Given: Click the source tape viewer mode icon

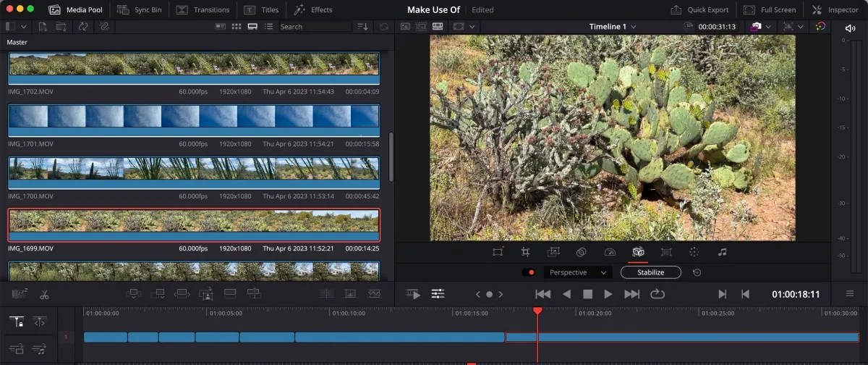Looking at the screenshot, I should (x=421, y=26).
